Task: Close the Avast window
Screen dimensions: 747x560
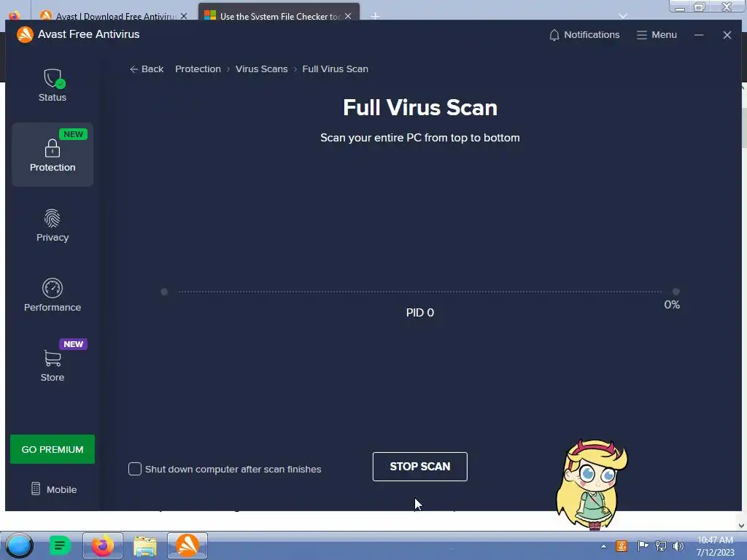Action: (x=727, y=35)
